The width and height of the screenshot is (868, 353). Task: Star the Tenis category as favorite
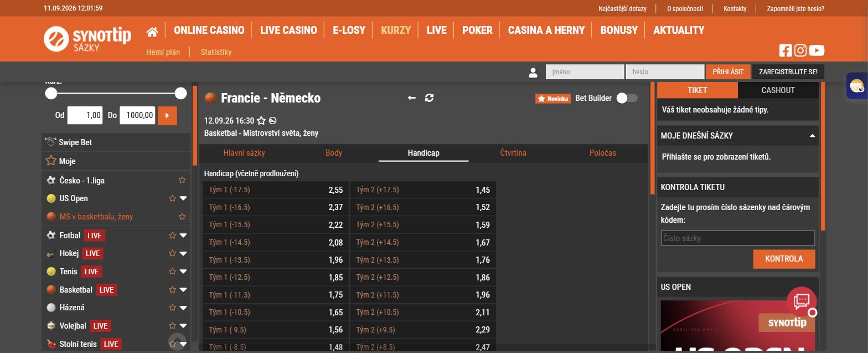(x=172, y=272)
